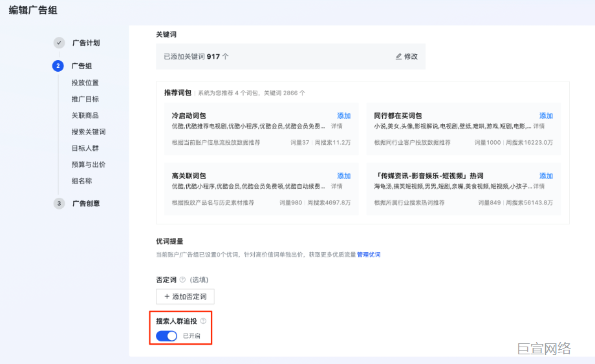This screenshot has width=595, height=364.
Task: Click the 广告计划 completed step checkmark
Action: [59, 43]
